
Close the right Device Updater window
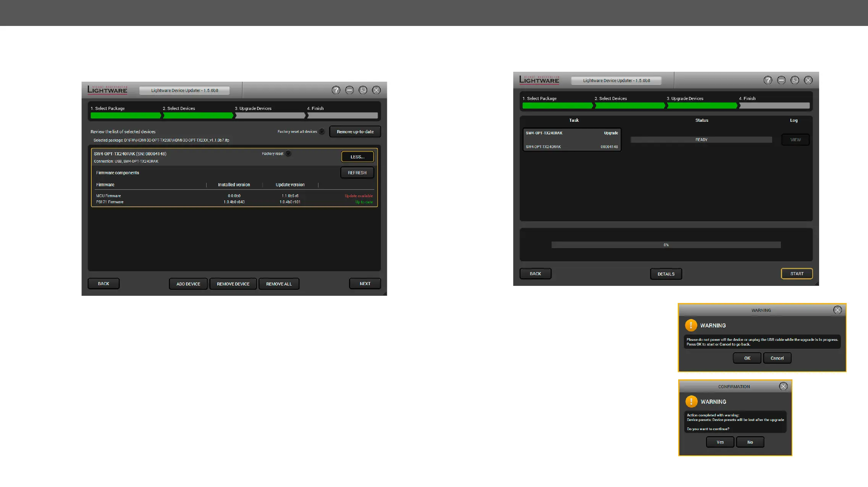pyautogui.click(x=808, y=80)
